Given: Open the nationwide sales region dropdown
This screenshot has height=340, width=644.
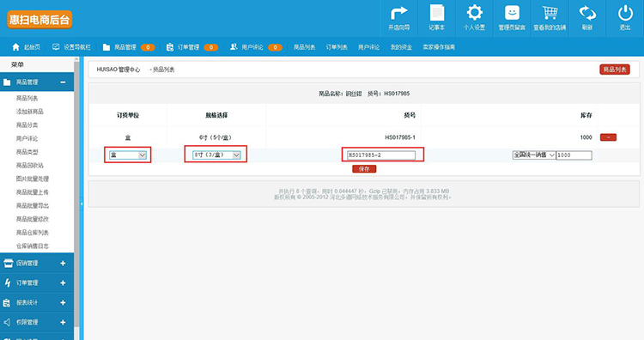Looking at the screenshot, I should tap(534, 155).
